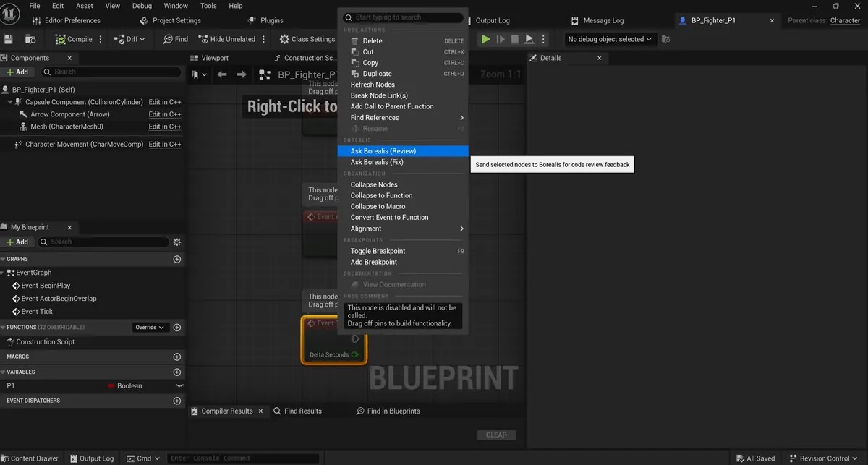The image size is (868, 465).
Task: Click the find debug object icon
Action: tap(665, 39)
